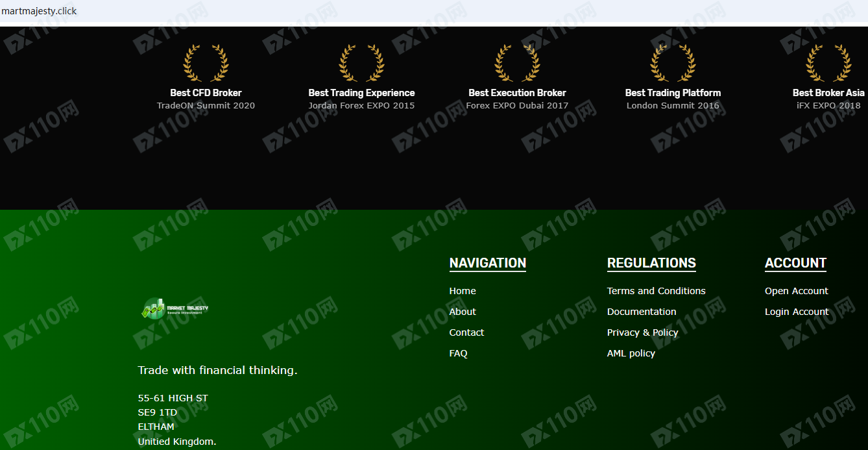Click the Best Broker Asia laurel icon

click(x=828, y=63)
